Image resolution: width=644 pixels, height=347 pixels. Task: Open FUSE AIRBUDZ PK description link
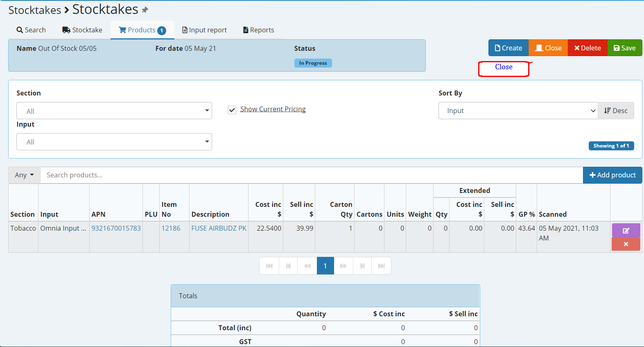click(x=219, y=228)
